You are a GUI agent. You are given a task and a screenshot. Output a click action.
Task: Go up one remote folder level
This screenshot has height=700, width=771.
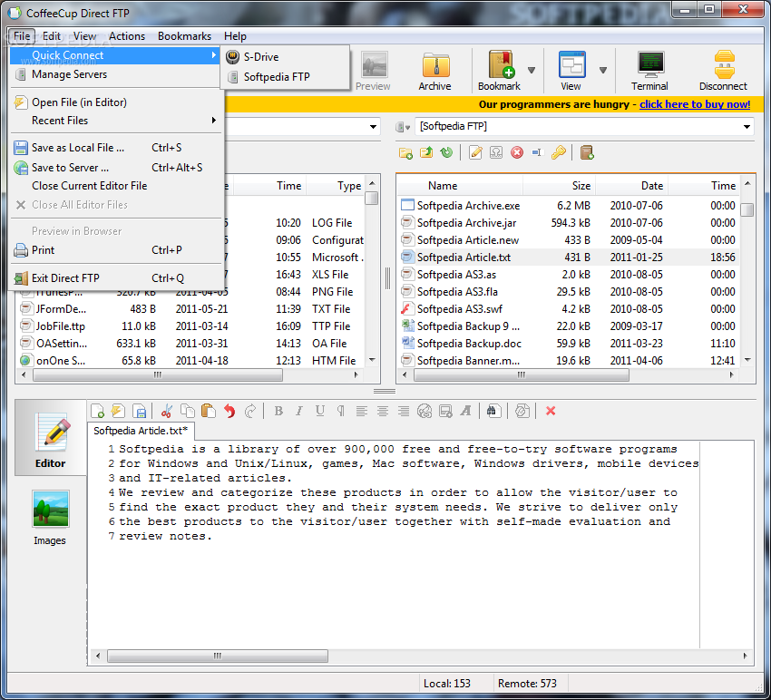(x=425, y=153)
